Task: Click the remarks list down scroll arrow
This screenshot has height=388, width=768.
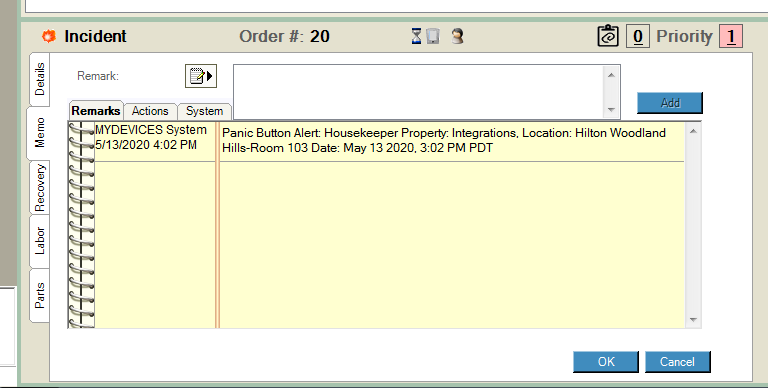Action: (693, 320)
